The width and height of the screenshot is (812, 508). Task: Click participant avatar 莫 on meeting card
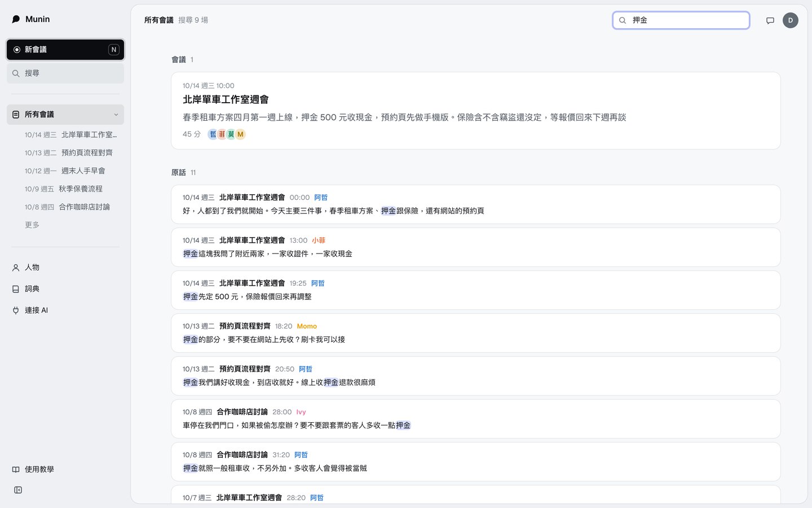click(x=231, y=134)
